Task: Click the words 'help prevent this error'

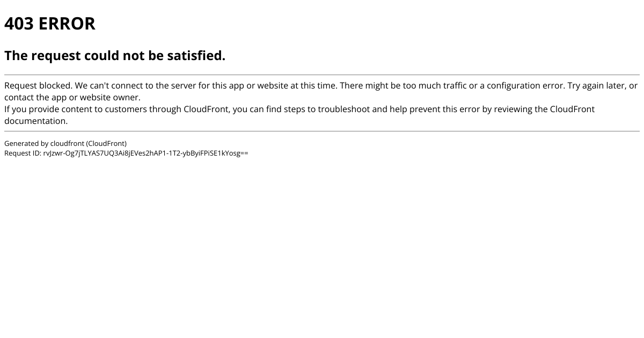Action: 431,109
